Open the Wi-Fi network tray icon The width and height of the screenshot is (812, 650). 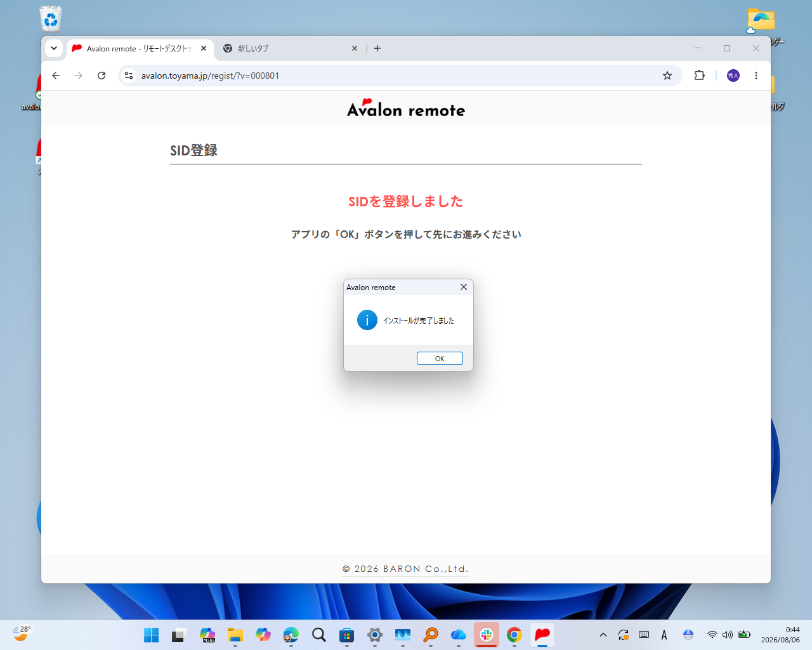click(712, 635)
